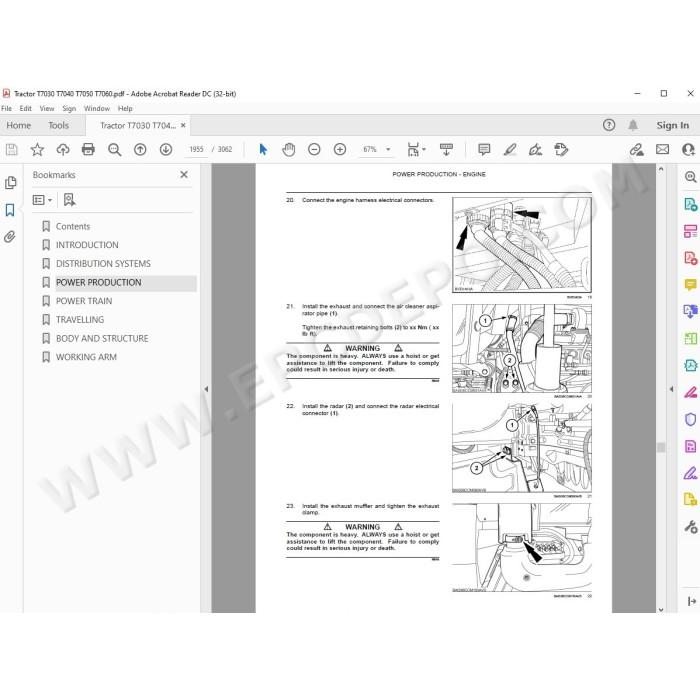This screenshot has height=700, width=700.
Task: Open the fit page options tool
Action: (413, 149)
